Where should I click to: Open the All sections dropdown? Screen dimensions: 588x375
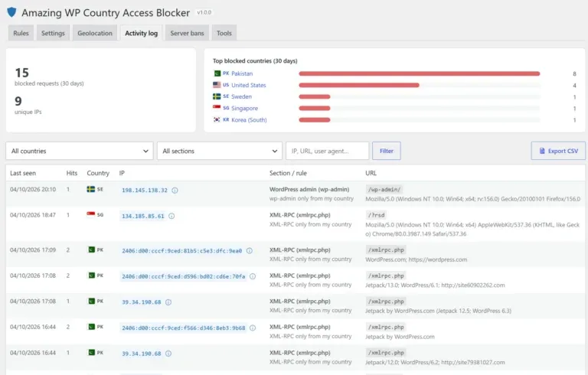point(220,151)
